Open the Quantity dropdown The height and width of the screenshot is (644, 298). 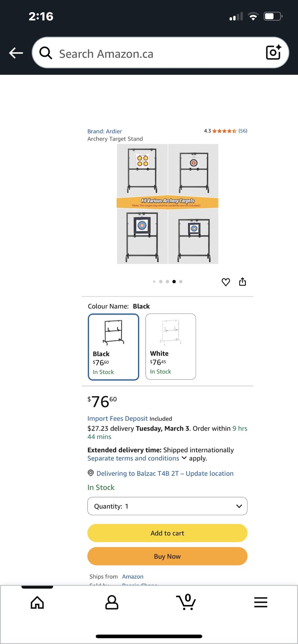tap(167, 506)
